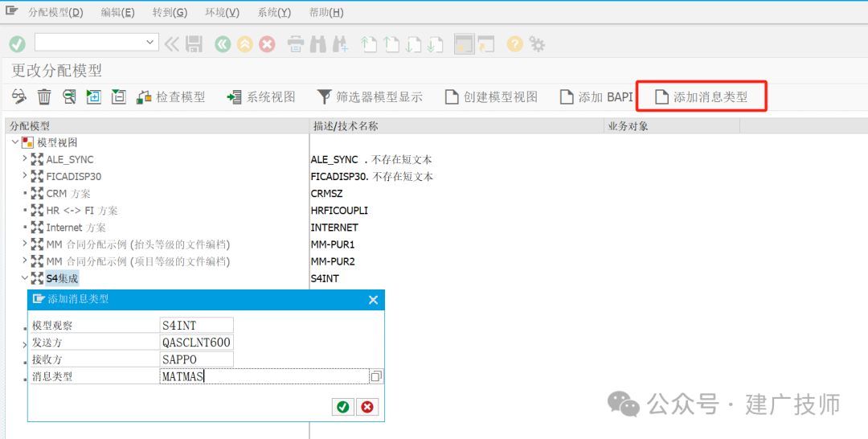Screen dimensions: 868x439
Task: Open the 分配模型(D) menu
Action: [55, 12]
